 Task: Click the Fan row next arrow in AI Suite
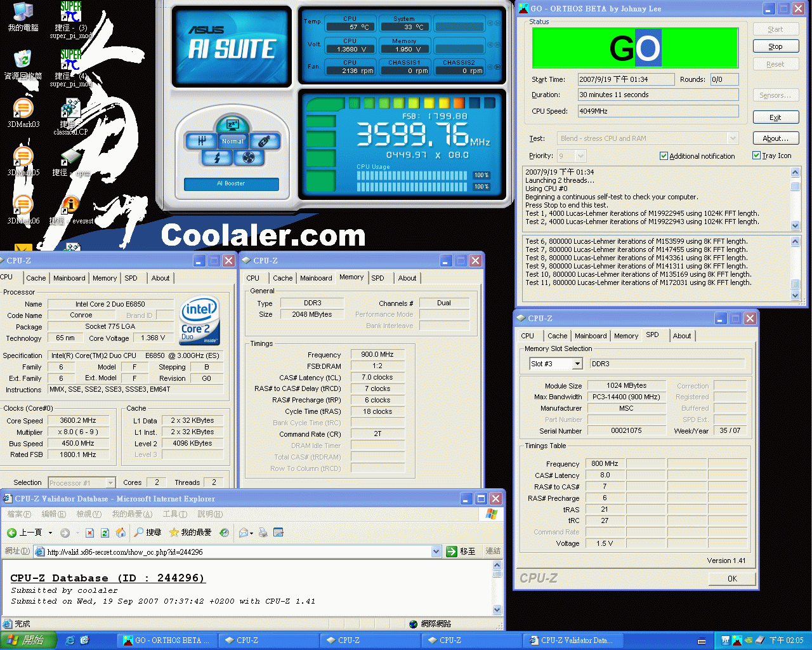497,67
